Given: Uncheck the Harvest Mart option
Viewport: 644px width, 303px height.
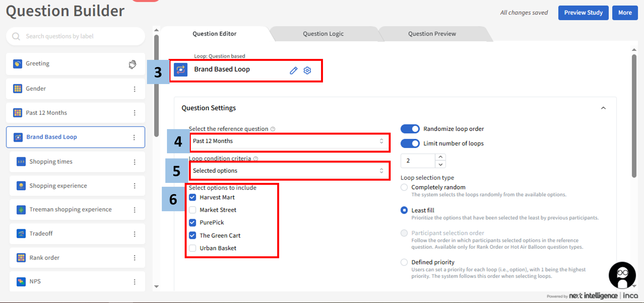Looking at the screenshot, I should coord(192,197).
